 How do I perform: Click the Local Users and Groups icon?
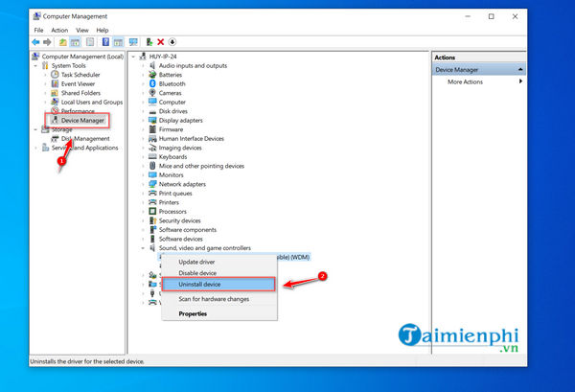[55, 102]
